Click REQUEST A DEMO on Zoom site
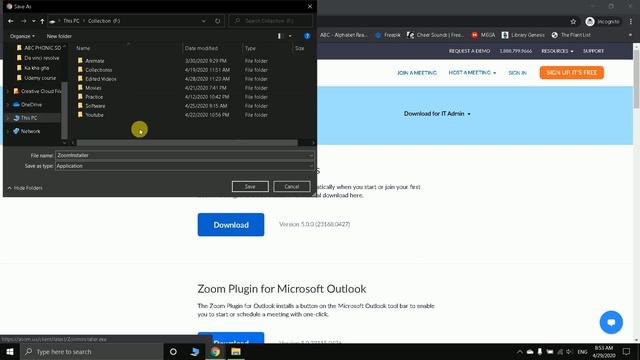 [469, 51]
